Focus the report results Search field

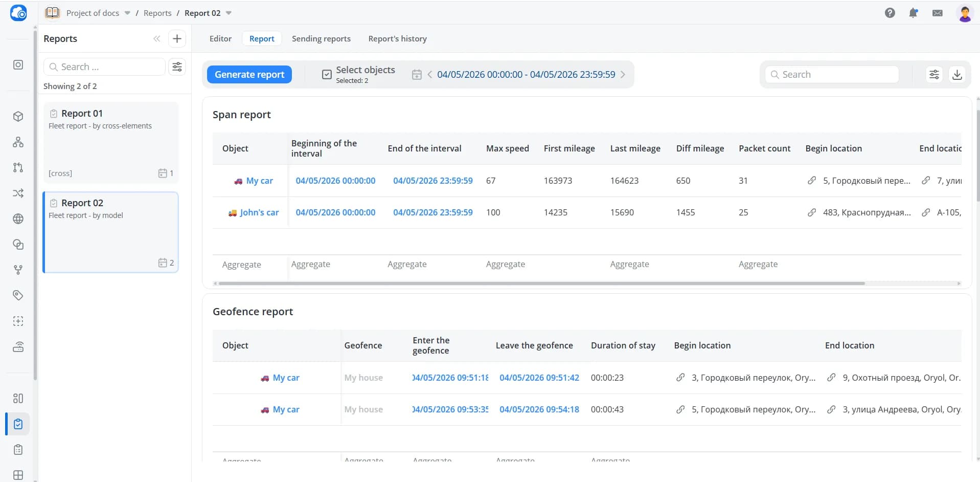tap(832, 75)
